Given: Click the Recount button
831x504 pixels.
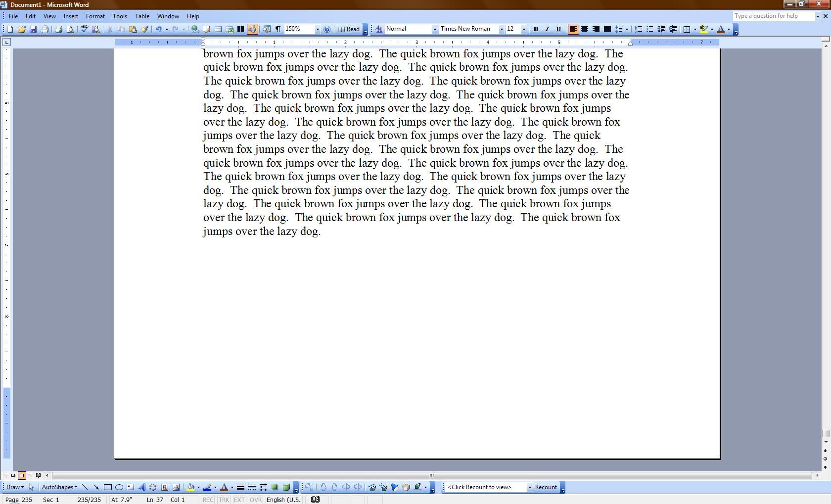Looking at the screenshot, I should click(546, 487).
